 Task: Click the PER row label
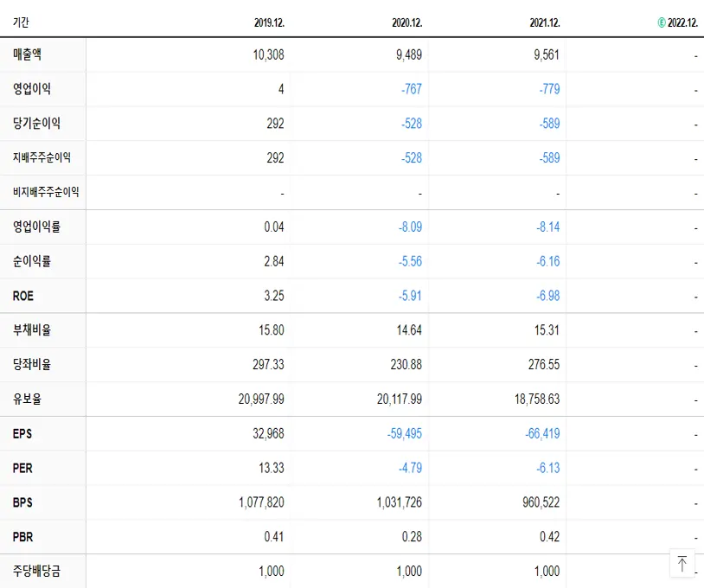click(22, 468)
